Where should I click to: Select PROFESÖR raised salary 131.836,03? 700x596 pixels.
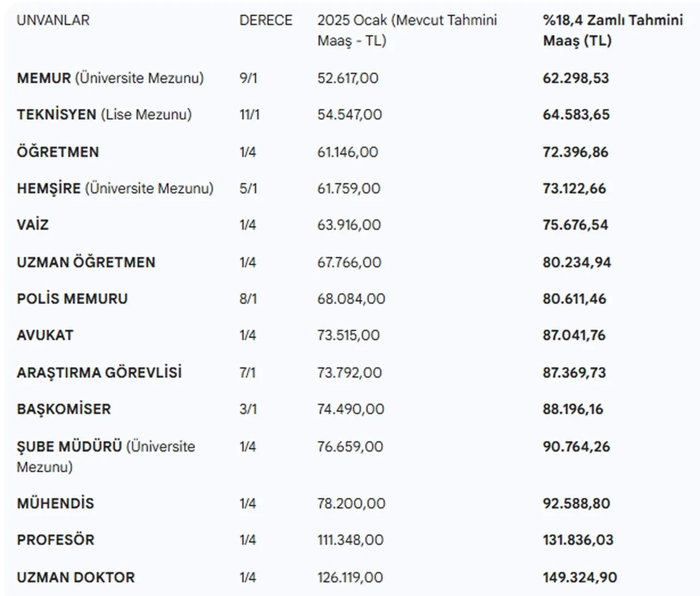click(x=578, y=540)
